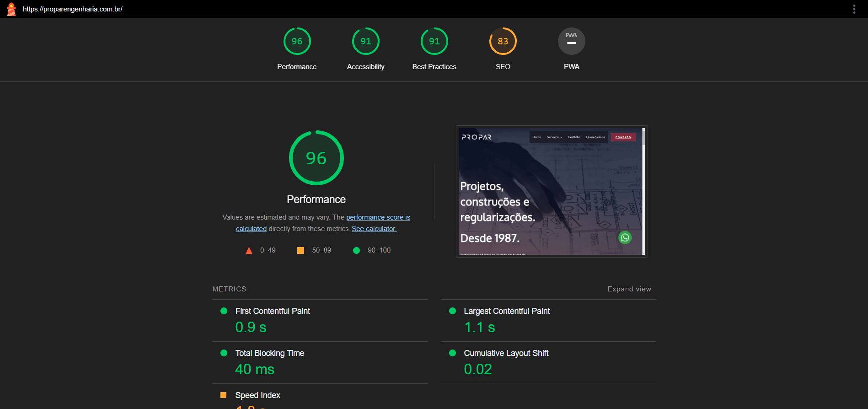
Task: Expand the Total Blocking Time metric
Action: 269,353
